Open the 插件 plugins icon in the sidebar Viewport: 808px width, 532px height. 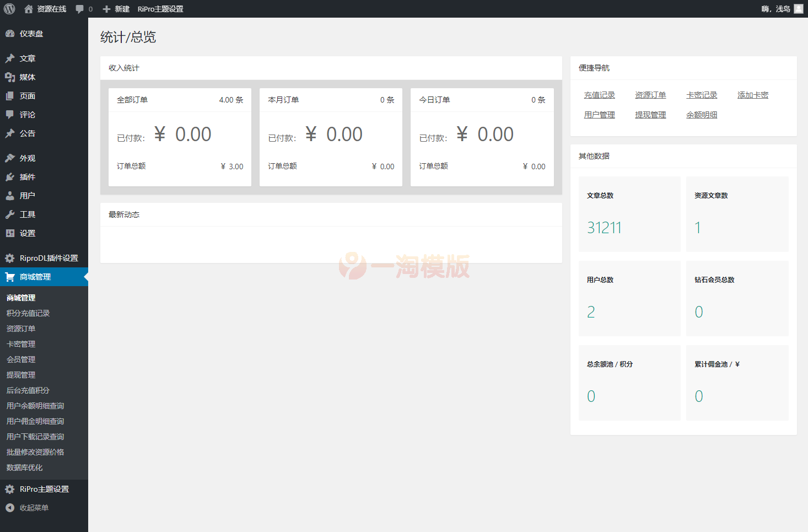tap(10, 177)
